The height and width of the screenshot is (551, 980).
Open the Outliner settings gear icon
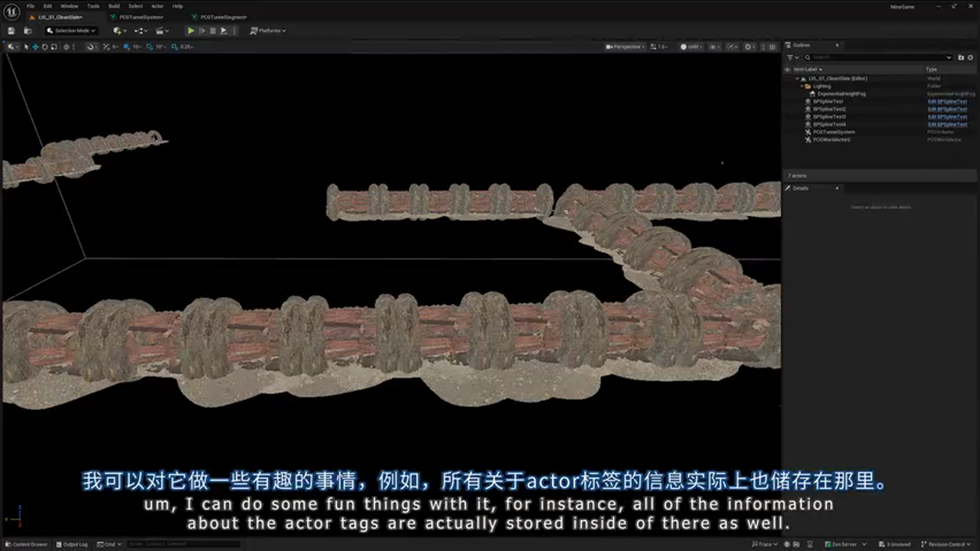click(x=970, y=57)
